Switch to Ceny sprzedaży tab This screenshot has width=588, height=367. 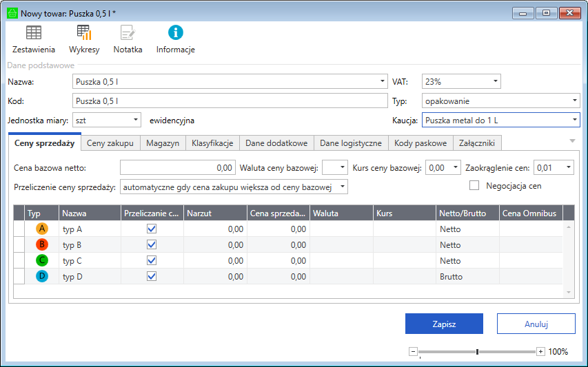pyautogui.click(x=45, y=143)
